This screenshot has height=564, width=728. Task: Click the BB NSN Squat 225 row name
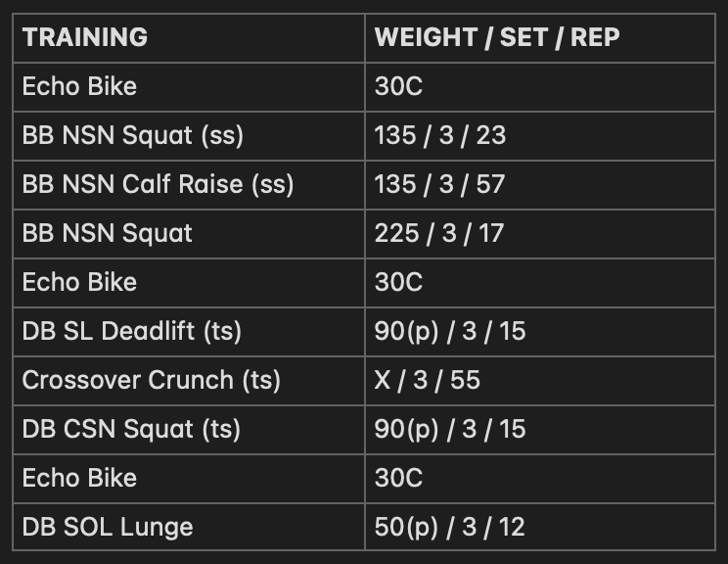(x=189, y=234)
